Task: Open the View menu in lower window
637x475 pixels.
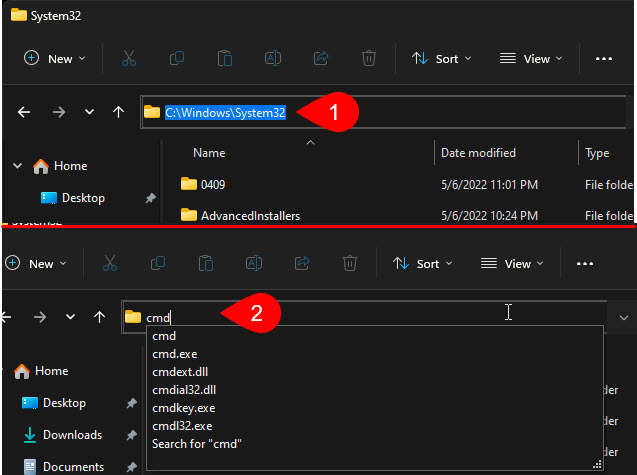Action: 512,263
